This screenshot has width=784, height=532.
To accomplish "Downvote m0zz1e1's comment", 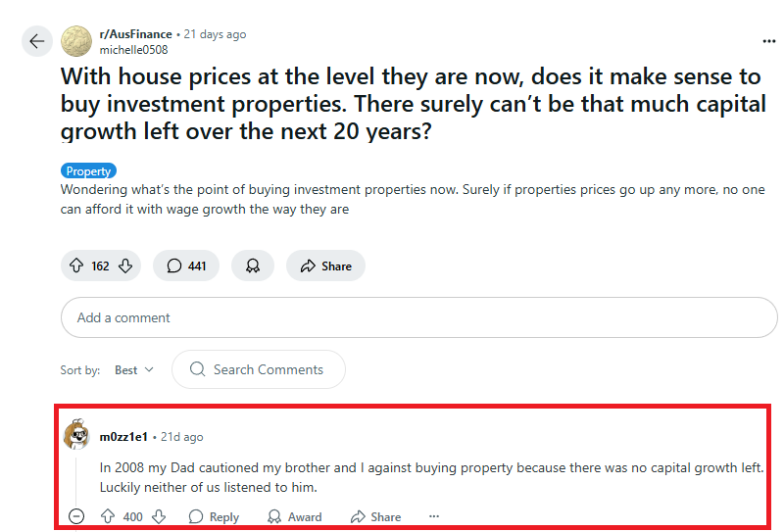I will (158, 516).
